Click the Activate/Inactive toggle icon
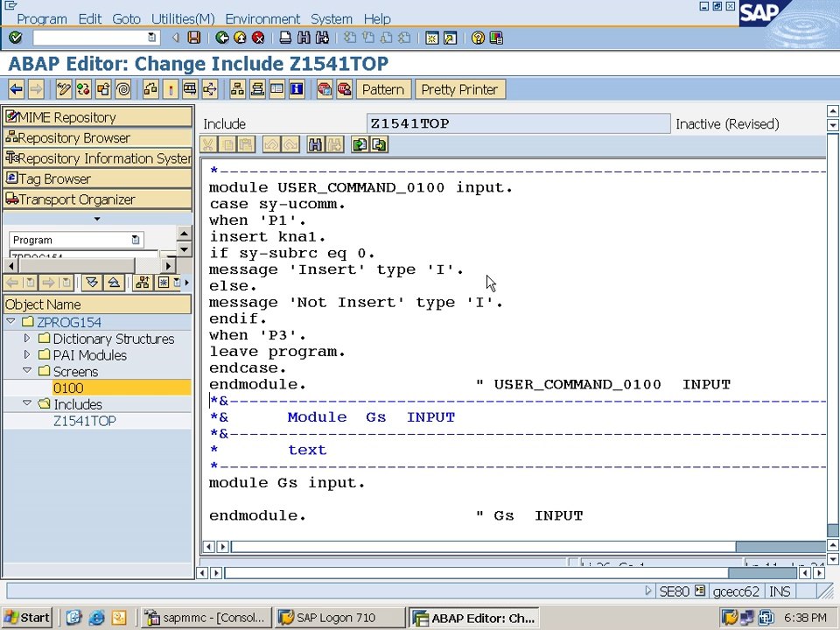The width and height of the screenshot is (840, 630). click(84, 89)
